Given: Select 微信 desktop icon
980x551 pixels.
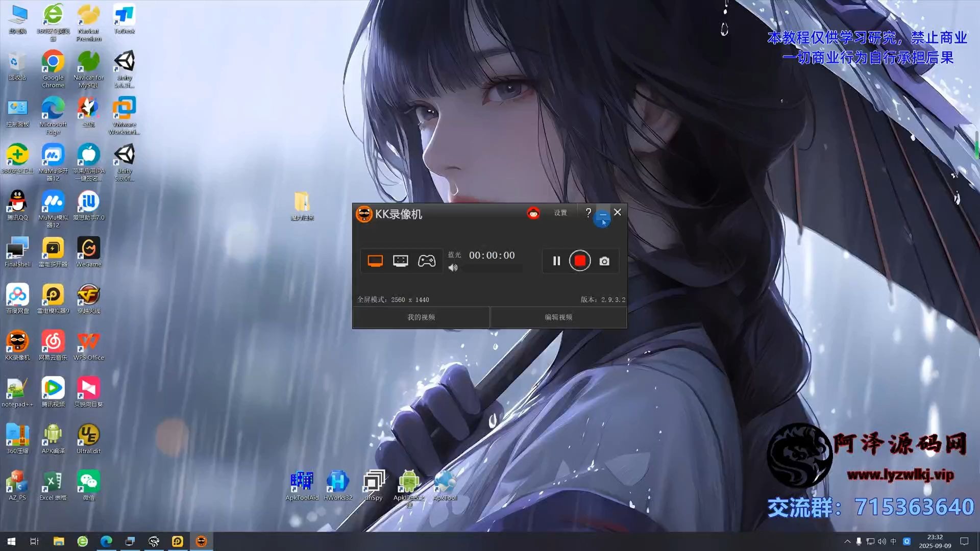Looking at the screenshot, I should pyautogui.click(x=88, y=485).
